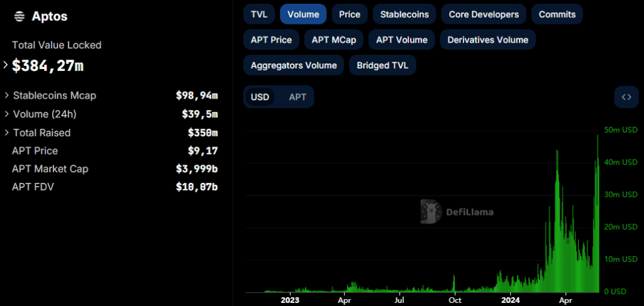Screen dimensions: 644x306
Task: Click the APT Price label in sidebar
Action: (x=35, y=151)
